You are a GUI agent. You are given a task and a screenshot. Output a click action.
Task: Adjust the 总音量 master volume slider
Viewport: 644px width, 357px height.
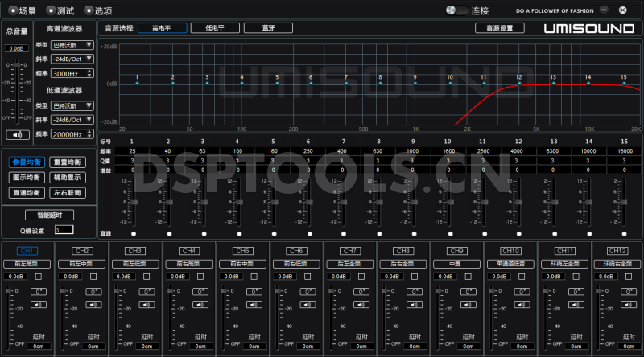17,64
